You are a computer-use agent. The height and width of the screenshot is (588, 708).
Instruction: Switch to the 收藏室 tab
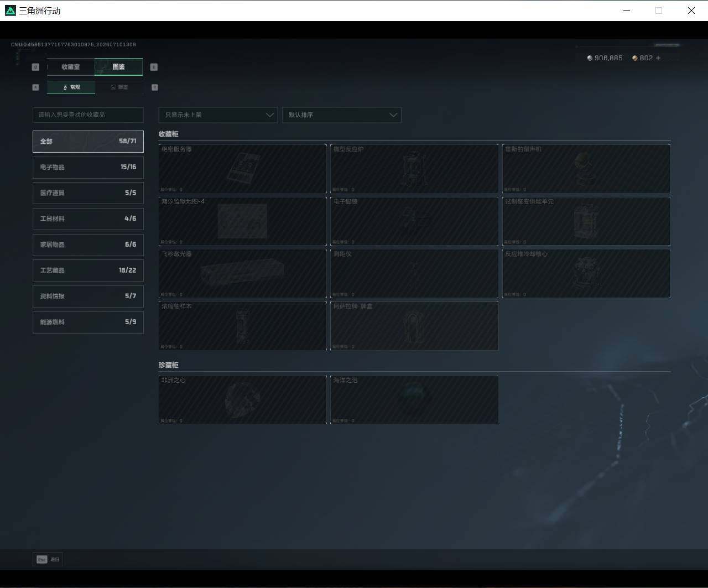pos(71,67)
